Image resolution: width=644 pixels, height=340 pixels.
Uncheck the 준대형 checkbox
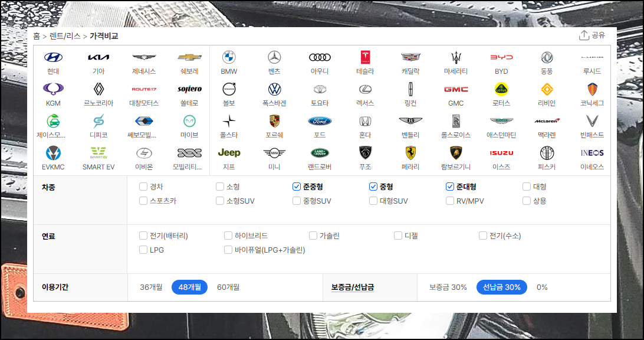pos(450,187)
